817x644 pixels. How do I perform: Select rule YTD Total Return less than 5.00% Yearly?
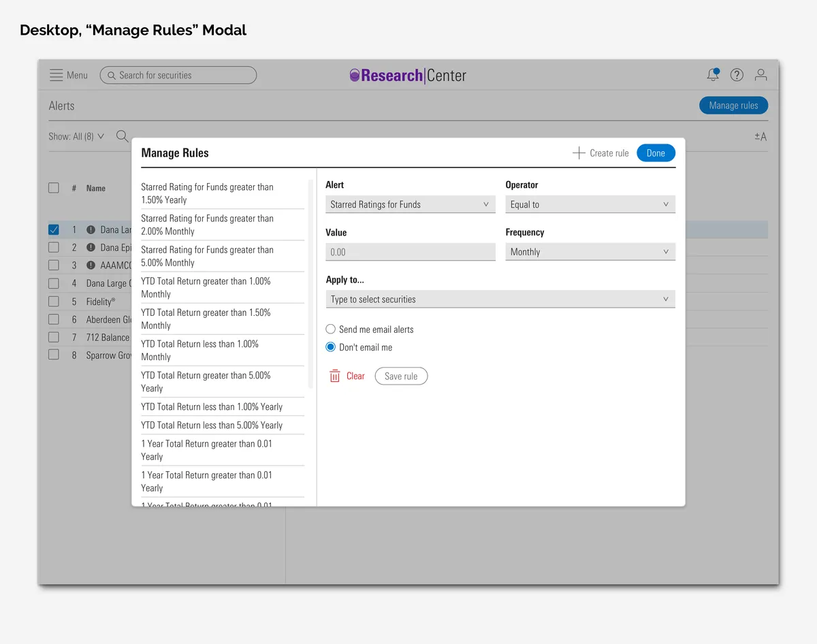pos(223,425)
